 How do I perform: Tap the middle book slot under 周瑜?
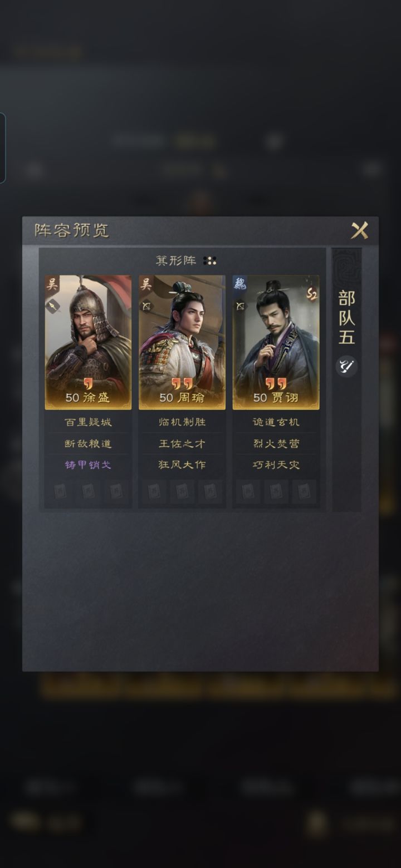[x=182, y=491]
